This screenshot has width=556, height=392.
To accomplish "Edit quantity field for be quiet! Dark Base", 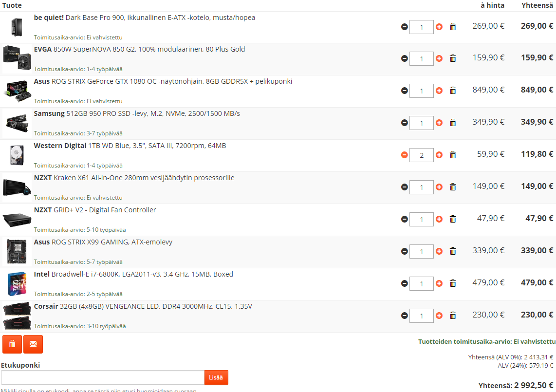I will (x=422, y=27).
